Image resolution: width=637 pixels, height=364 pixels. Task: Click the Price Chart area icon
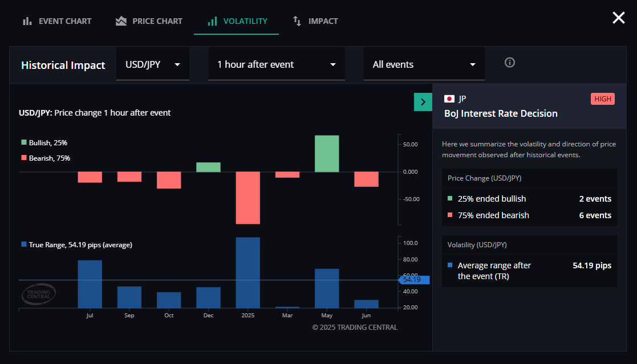point(121,21)
